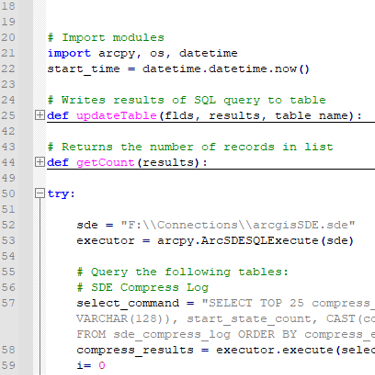Click the 'getCount' function name
This screenshot has width=375, height=375.
tap(105, 162)
